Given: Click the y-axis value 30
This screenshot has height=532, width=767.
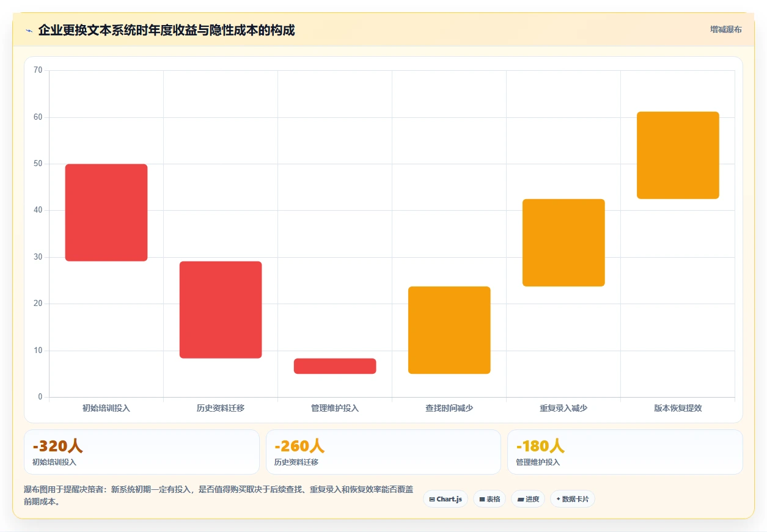Looking at the screenshot, I should coord(38,257).
